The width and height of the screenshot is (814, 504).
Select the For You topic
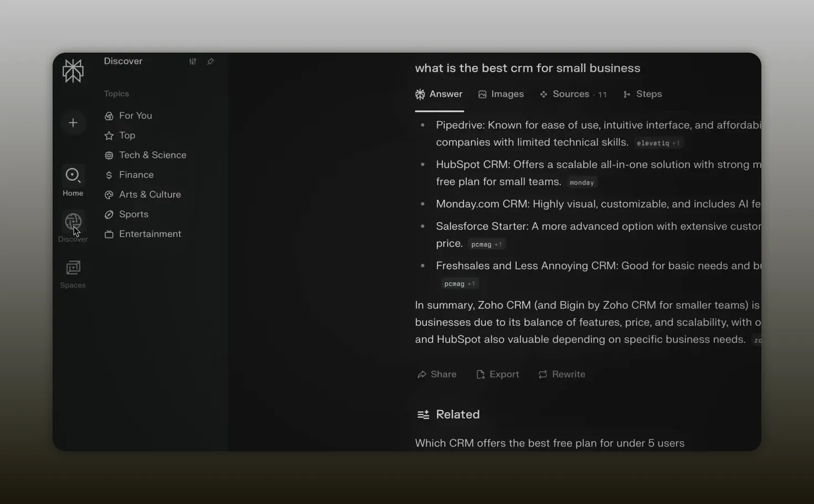click(x=128, y=116)
